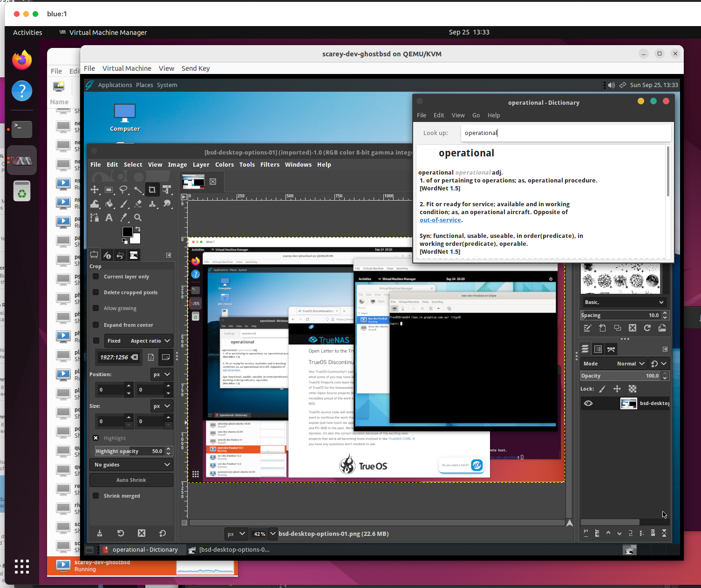Open the Go menu in Dictionary

coord(476,115)
